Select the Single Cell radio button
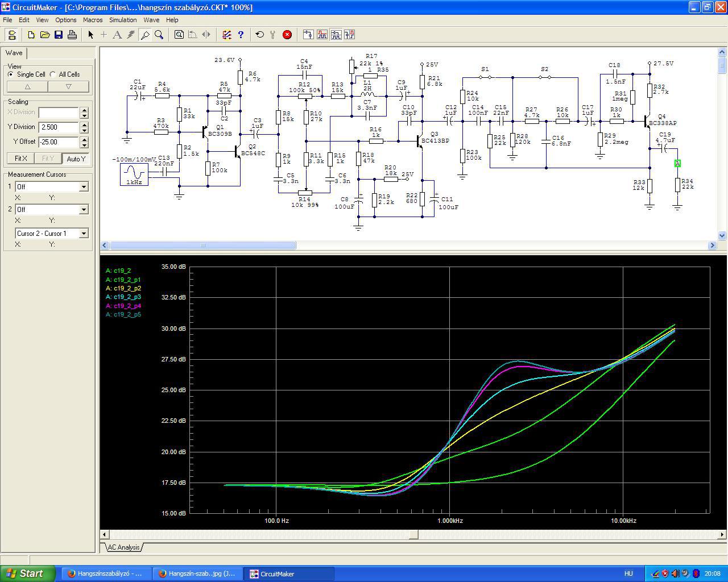 11,74
